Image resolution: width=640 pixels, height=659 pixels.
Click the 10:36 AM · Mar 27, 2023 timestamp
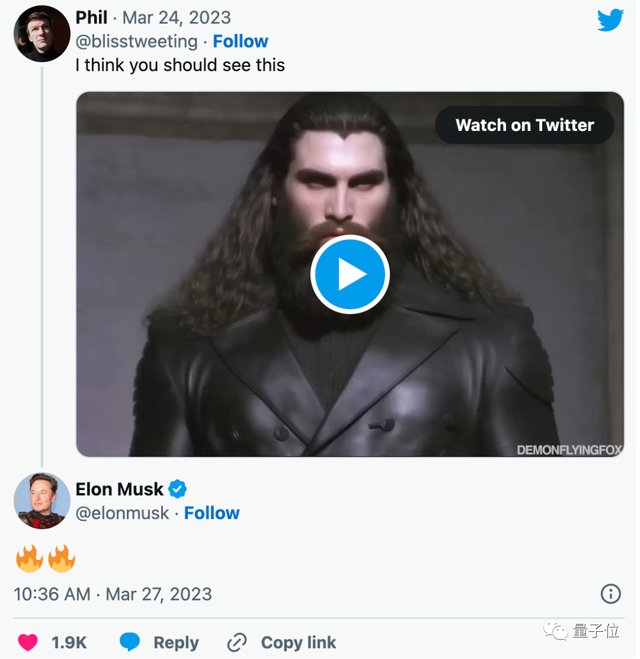(113, 594)
